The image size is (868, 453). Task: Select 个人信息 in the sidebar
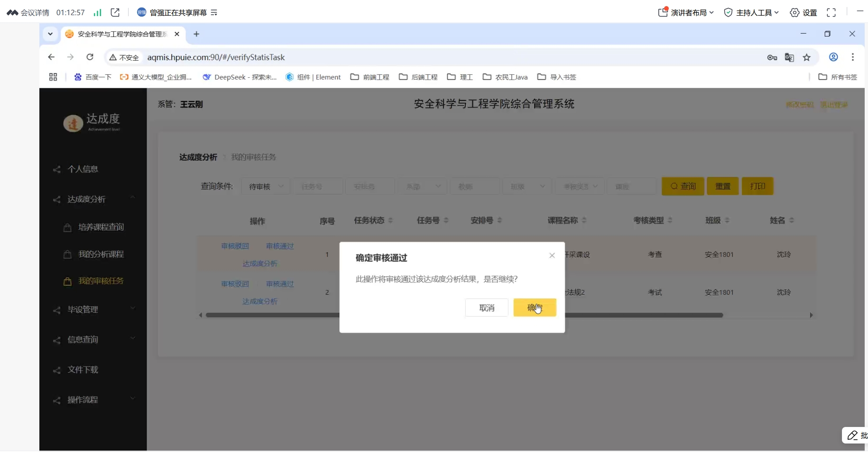[x=83, y=169]
